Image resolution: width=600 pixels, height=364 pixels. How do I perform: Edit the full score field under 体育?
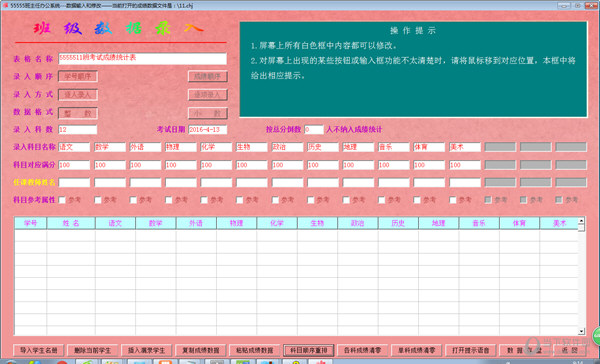coord(429,165)
